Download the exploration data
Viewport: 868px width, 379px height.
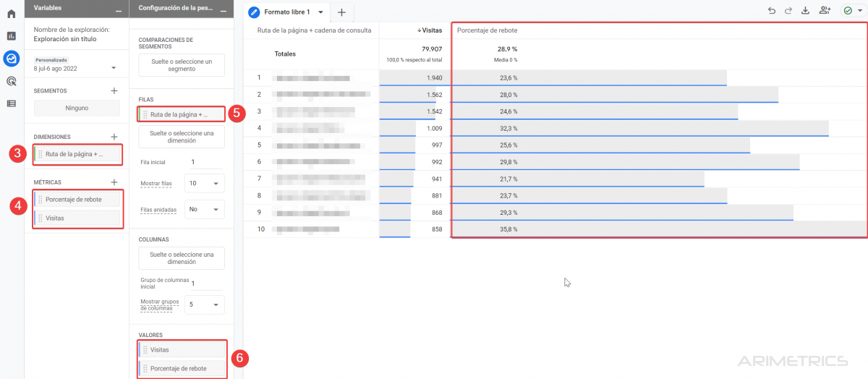click(806, 11)
